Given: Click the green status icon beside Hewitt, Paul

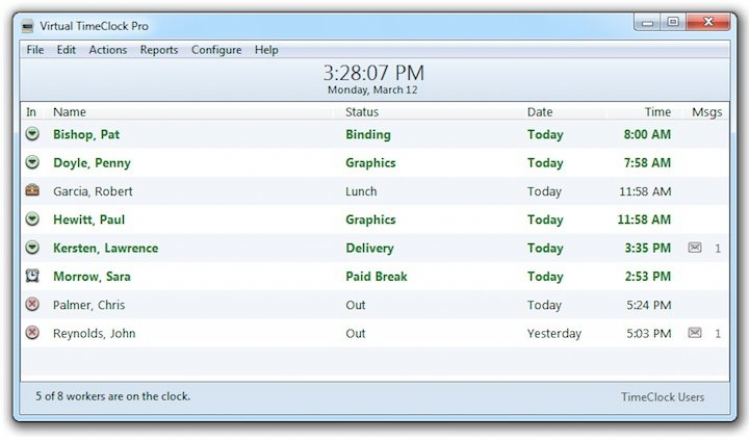Looking at the screenshot, I should [x=32, y=219].
